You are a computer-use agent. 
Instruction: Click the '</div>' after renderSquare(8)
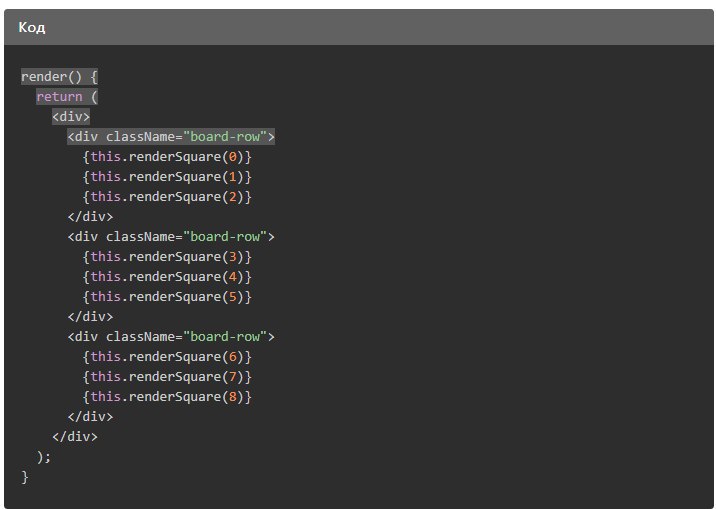(90, 416)
